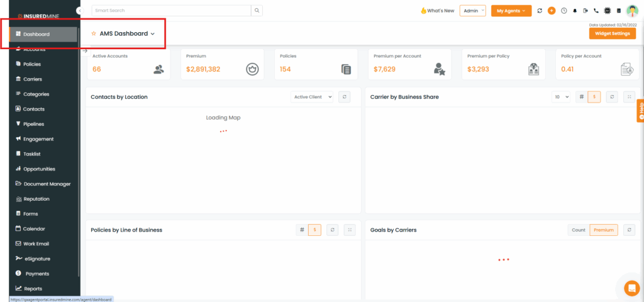Click the logout door icon
This screenshot has width=644, height=302.
[x=586, y=11]
